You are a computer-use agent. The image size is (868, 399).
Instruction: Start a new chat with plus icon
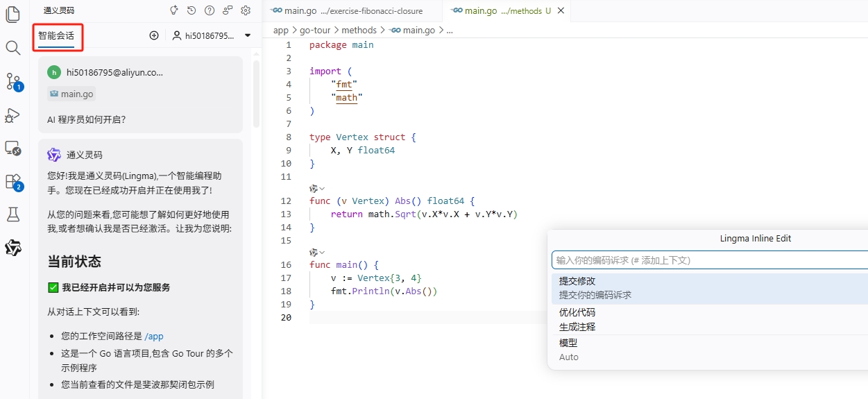tap(154, 35)
